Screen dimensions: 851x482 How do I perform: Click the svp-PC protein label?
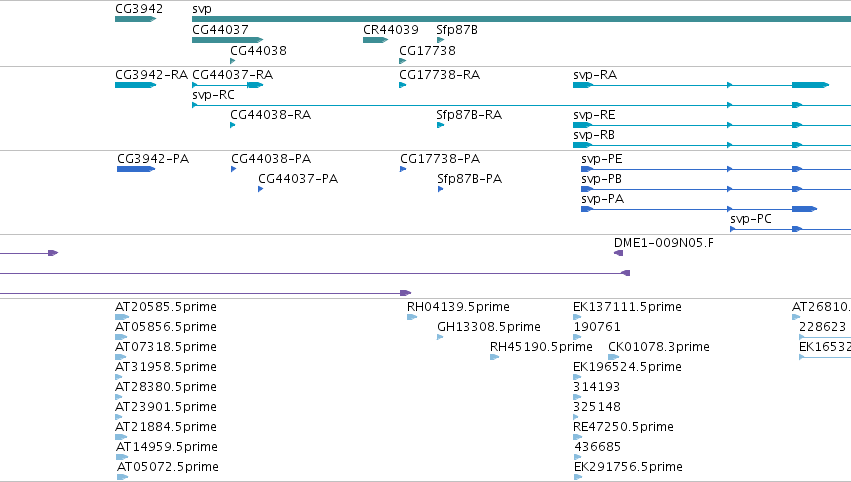coord(751,219)
